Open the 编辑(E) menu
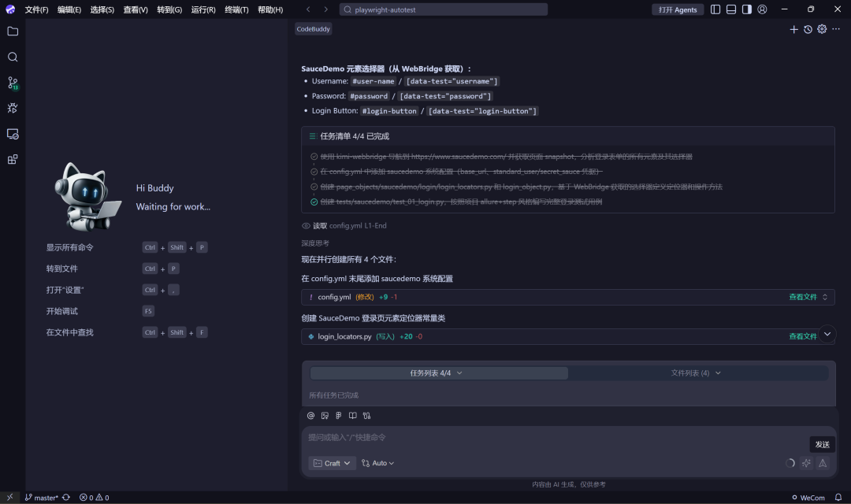 pyautogui.click(x=69, y=9)
